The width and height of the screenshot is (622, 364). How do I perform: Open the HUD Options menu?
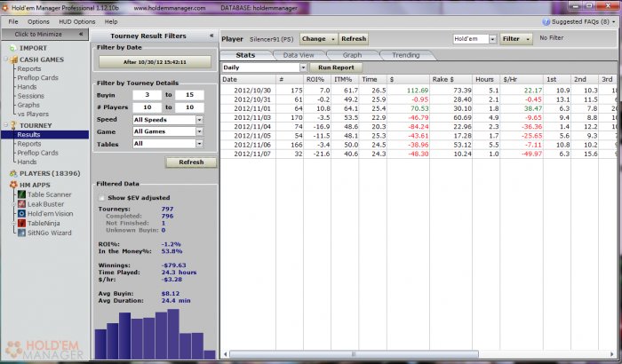pyautogui.click(x=77, y=20)
